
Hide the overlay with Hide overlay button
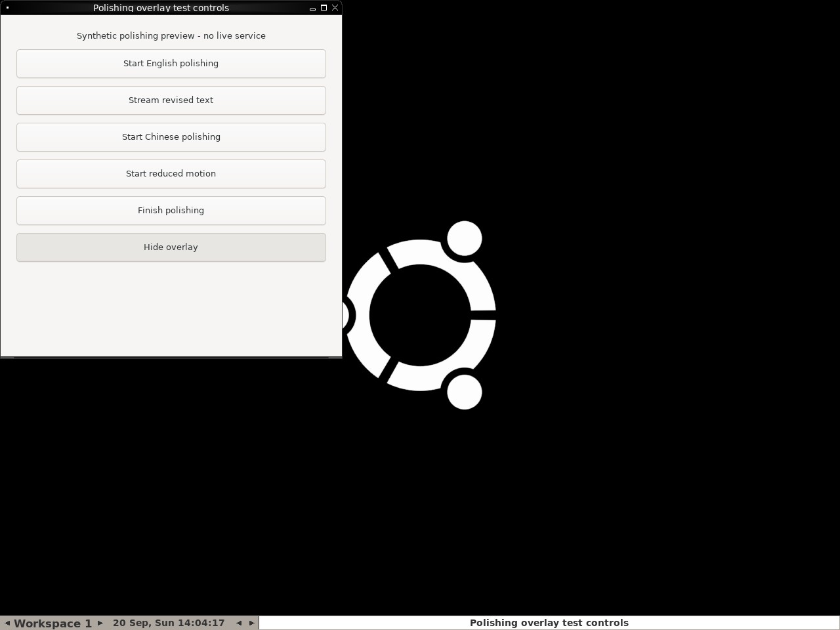click(171, 247)
